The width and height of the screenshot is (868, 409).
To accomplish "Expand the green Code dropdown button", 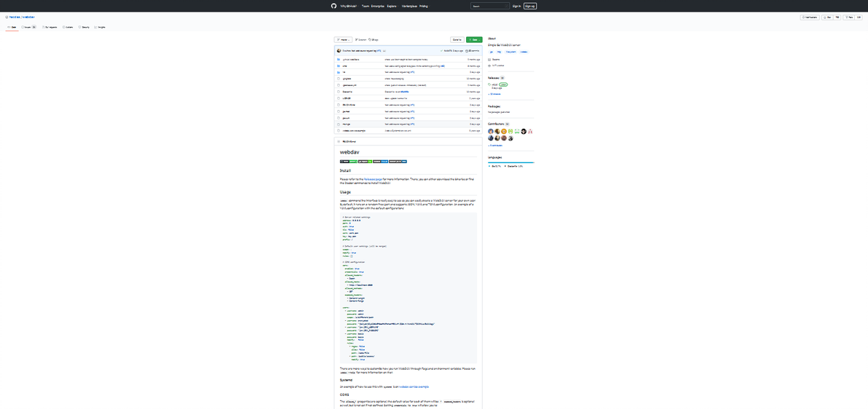I will click(474, 39).
